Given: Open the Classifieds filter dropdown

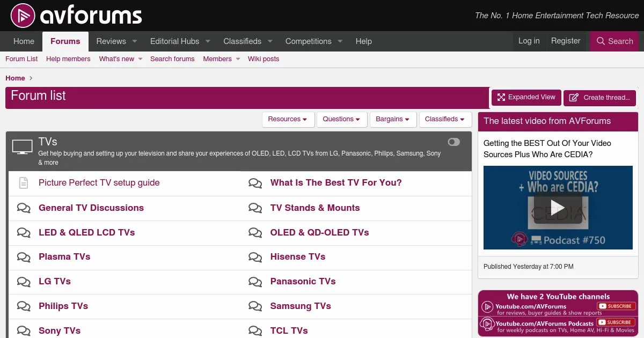Looking at the screenshot, I should (x=445, y=119).
